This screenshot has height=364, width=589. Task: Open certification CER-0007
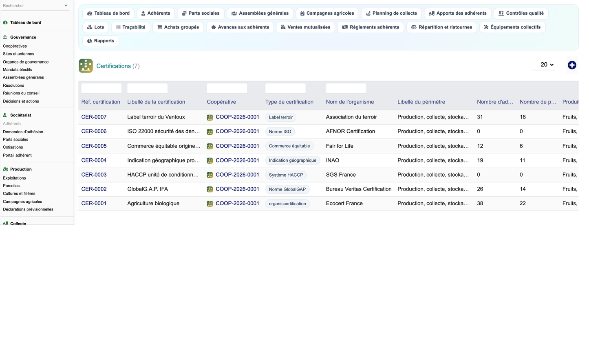(94, 117)
